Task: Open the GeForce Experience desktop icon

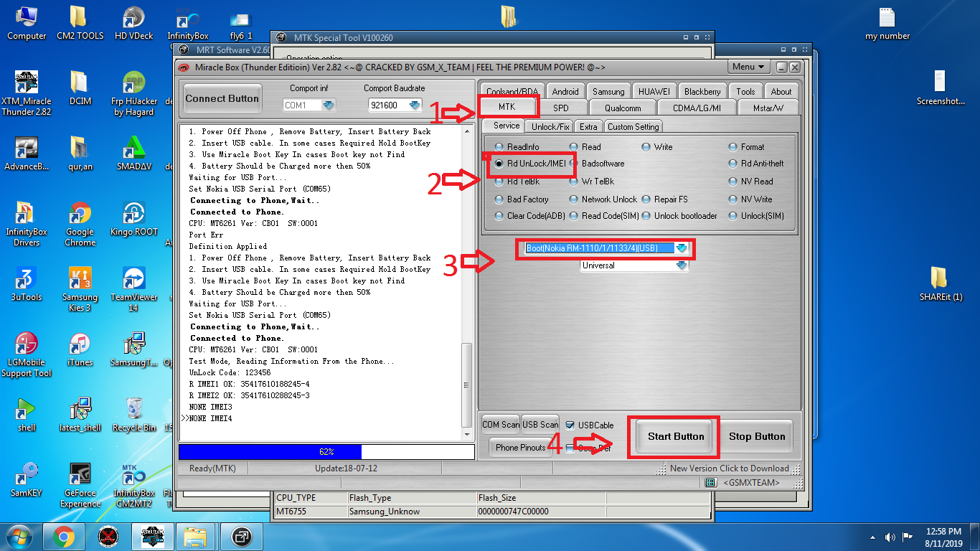Action: pyautogui.click(x=80, y=486)
